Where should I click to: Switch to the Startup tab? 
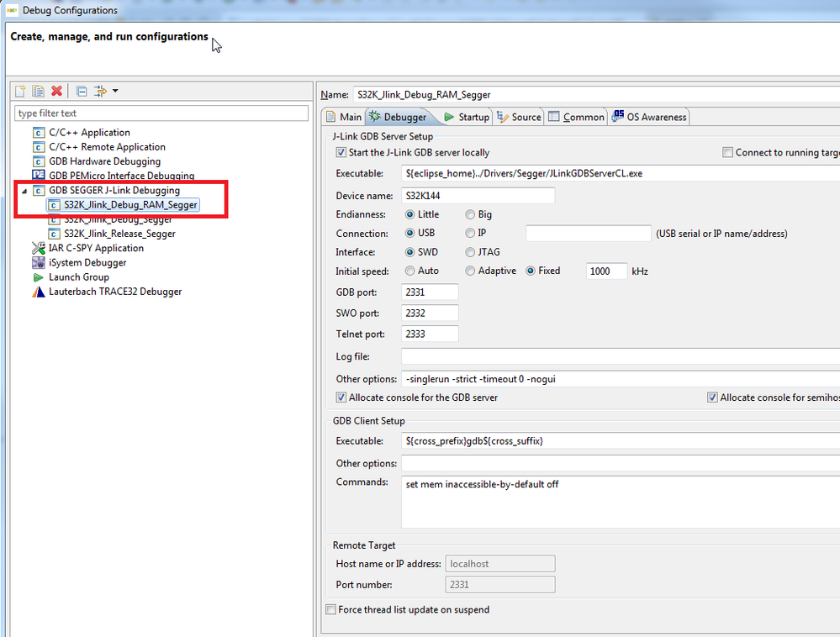coord(467,117)
